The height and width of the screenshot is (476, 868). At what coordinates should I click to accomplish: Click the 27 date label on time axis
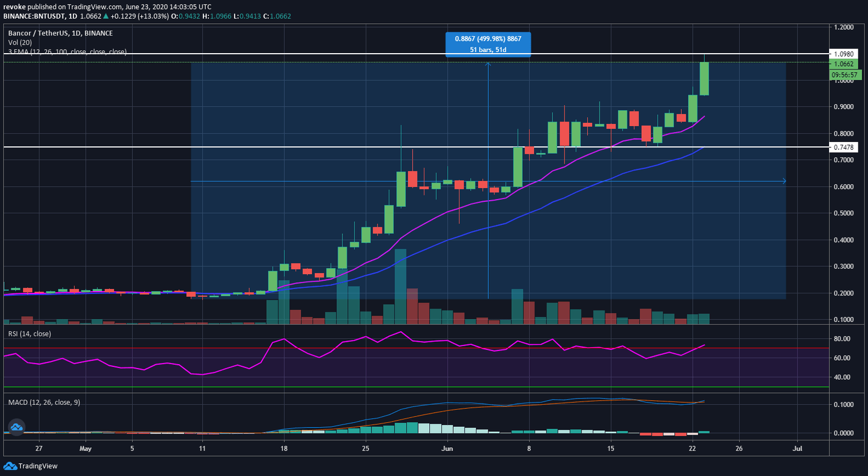coord(38,449)
